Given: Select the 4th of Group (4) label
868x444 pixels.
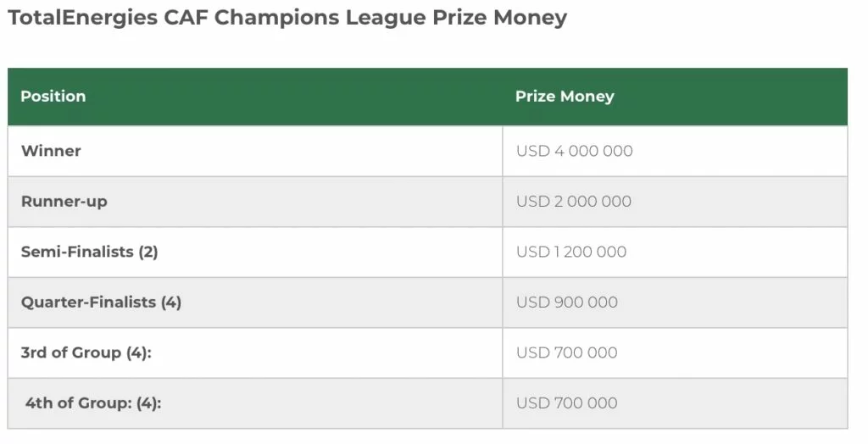Looking at the screenshot, I should (93, 403).
